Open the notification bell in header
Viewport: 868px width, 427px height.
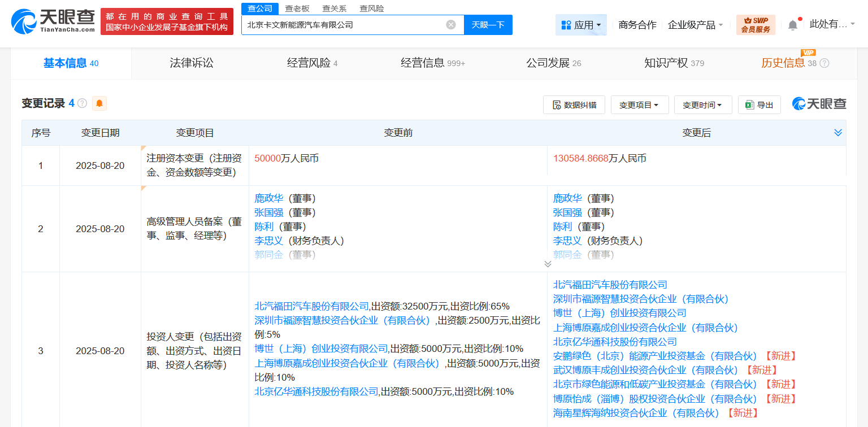coord(793,25)
